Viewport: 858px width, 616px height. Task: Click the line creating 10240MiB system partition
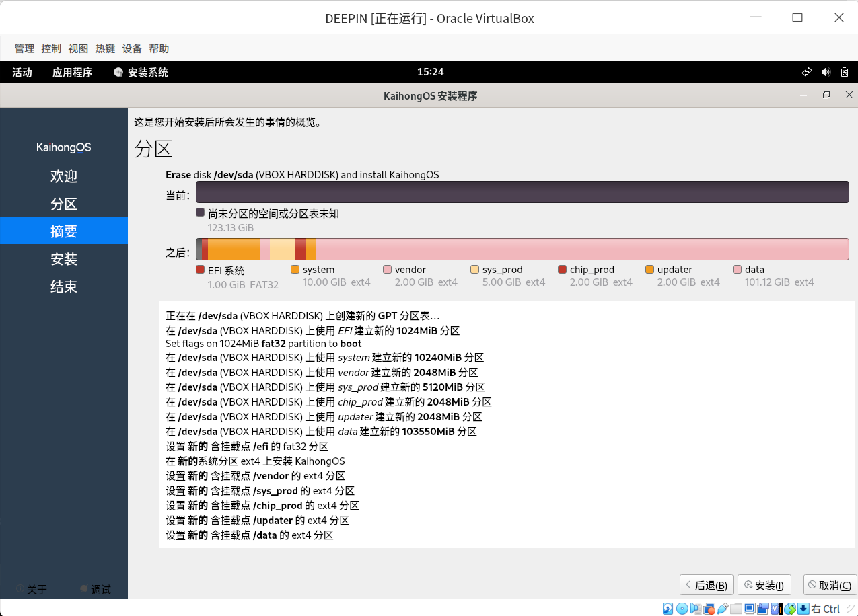pos(324,358)
